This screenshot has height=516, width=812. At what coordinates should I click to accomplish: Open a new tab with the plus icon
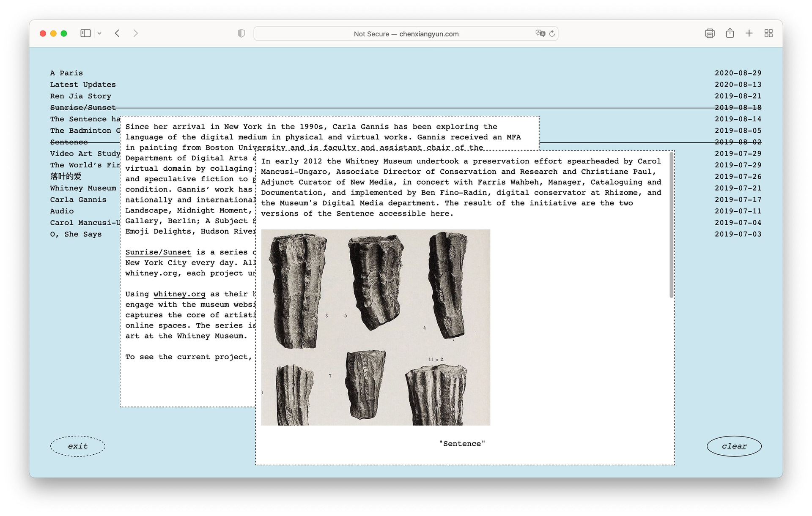point(749,33)
